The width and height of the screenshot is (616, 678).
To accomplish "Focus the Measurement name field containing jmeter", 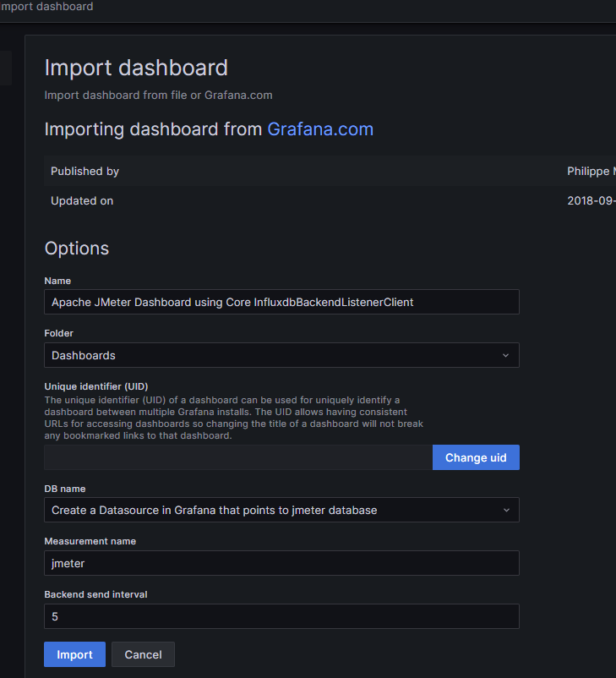I will click(x=282, y=563).
